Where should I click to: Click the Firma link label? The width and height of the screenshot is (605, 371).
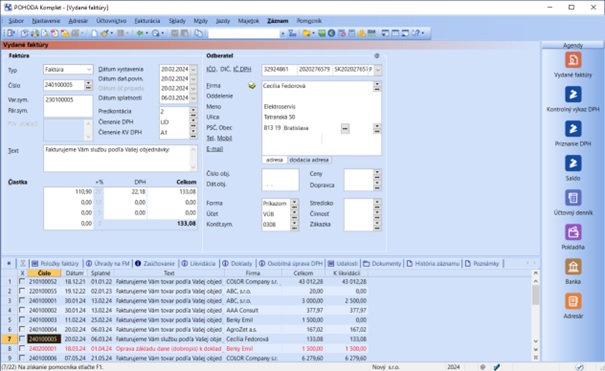point(213,86)
